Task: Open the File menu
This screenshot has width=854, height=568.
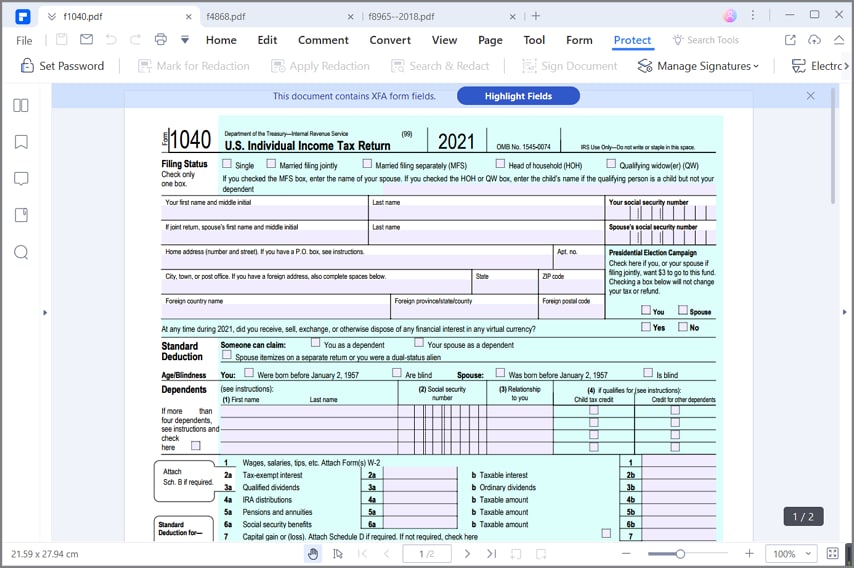Action: 24,40
